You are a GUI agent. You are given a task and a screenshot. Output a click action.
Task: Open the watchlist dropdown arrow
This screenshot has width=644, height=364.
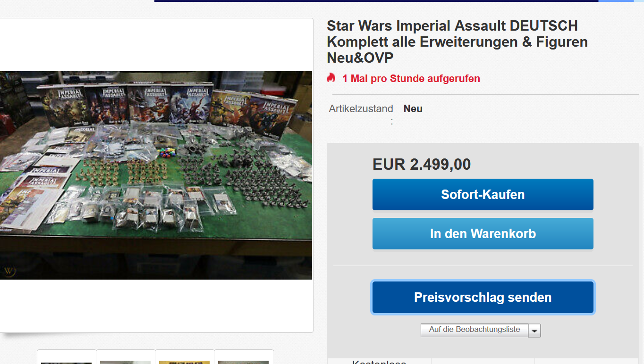pos(534,331)
